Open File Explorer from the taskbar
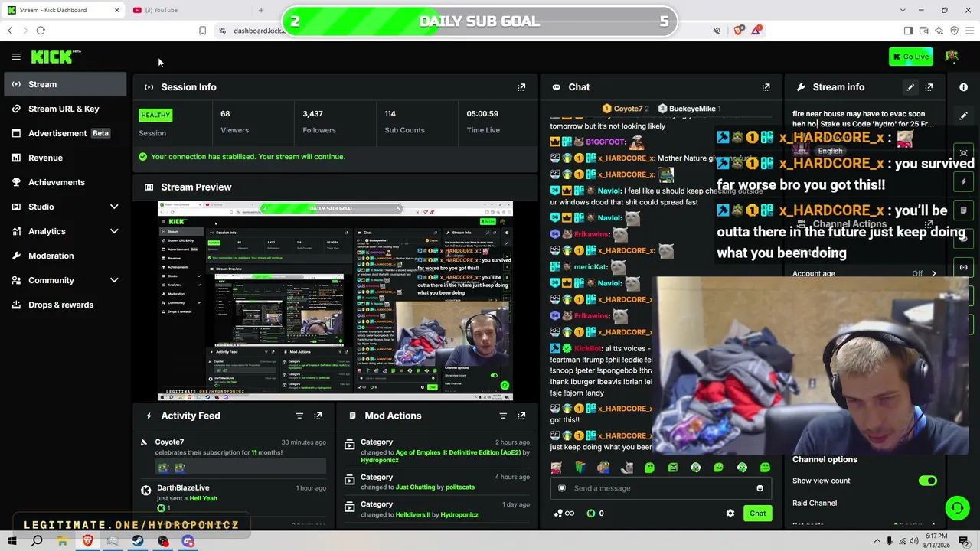This screenshot has width=980, height=551. 62,541
